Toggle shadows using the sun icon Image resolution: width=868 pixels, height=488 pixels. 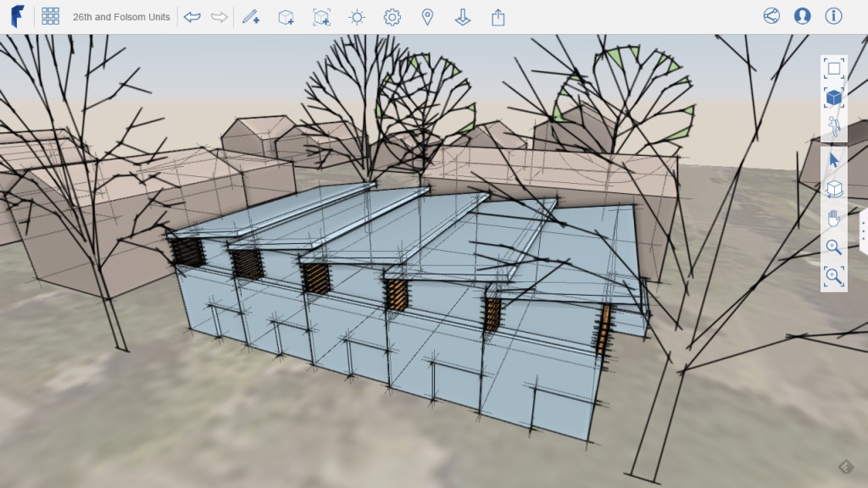pos(356,16)
